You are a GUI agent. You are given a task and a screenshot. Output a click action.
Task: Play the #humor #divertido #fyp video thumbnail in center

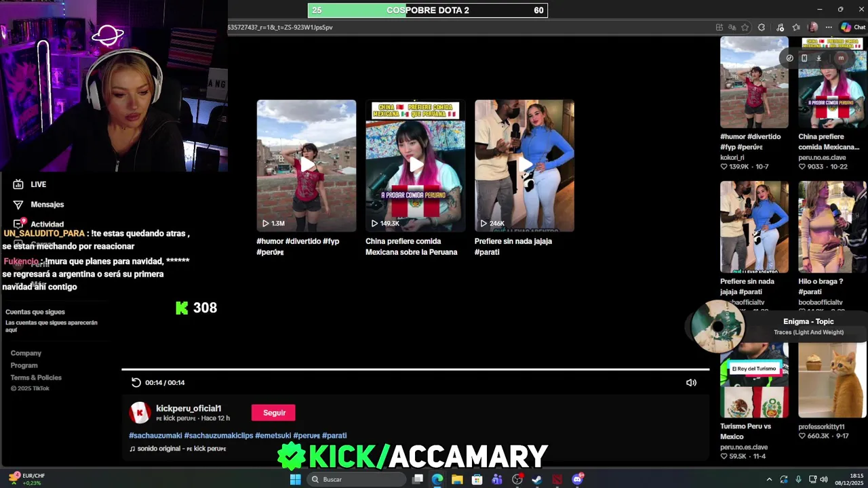(x=307, y=165)
